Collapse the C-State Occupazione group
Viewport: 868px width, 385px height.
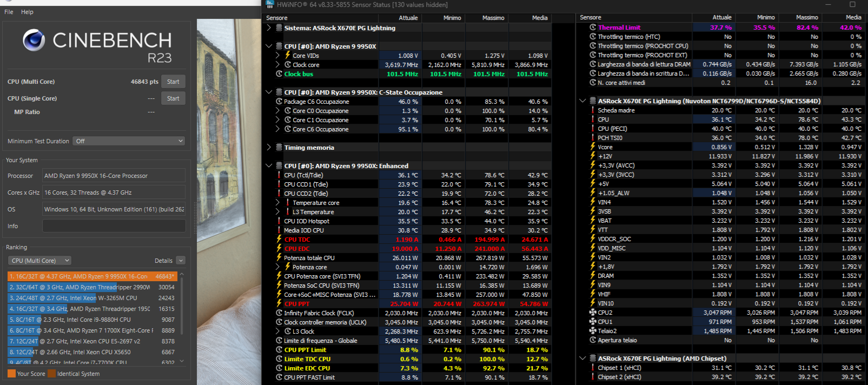point(269,92)
